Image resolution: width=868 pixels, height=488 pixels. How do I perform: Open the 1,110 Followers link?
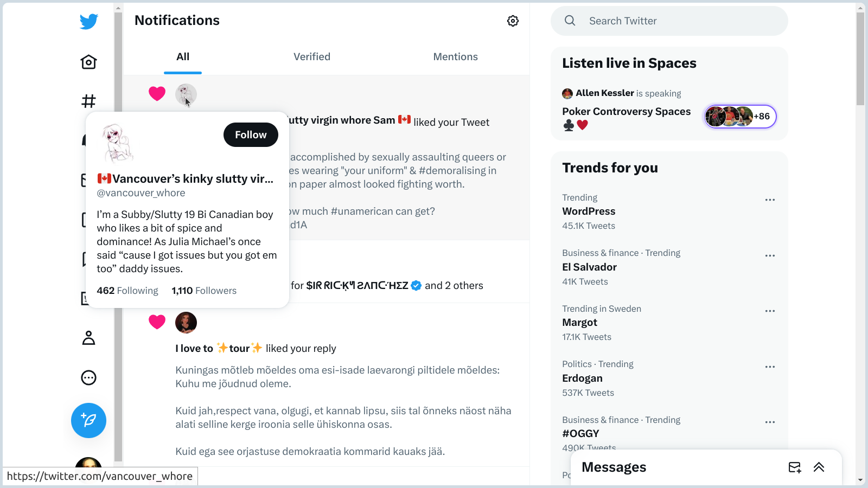point(204,291)
